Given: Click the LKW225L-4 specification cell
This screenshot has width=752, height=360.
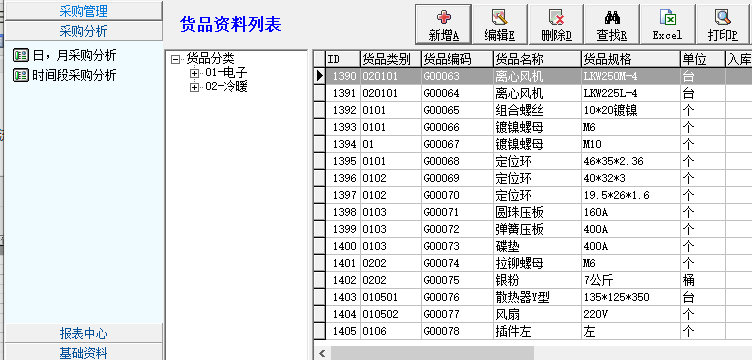Looking at the screenshot, I should coord(631,93).
